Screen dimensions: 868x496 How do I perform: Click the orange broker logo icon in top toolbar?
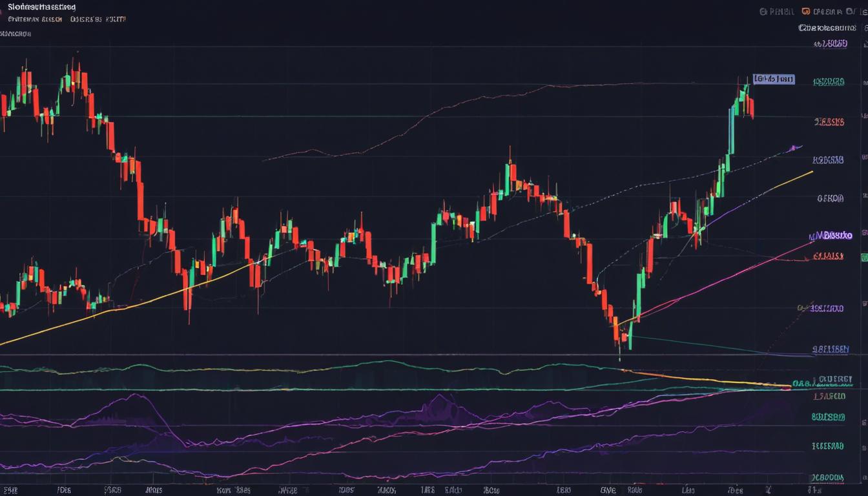pos(805,11)
